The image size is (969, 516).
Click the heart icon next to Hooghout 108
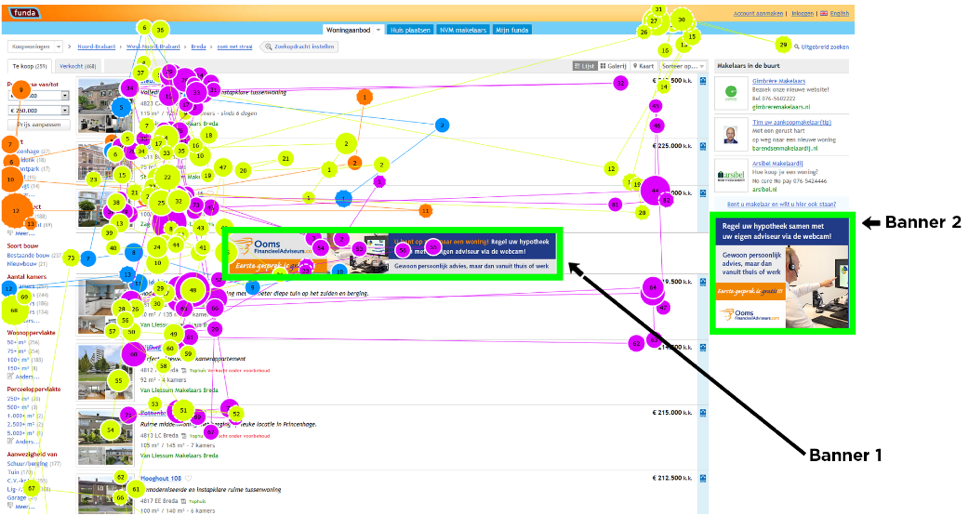click(189, 479)
